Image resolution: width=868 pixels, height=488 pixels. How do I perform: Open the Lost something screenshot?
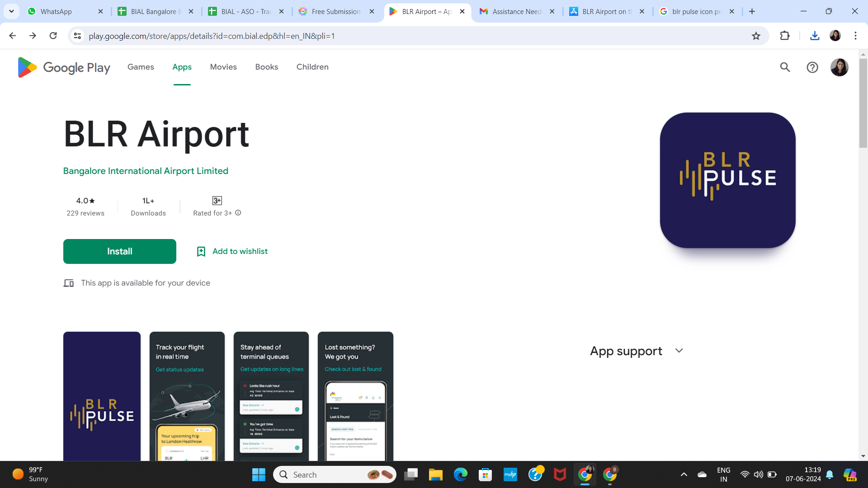(355, 396)
